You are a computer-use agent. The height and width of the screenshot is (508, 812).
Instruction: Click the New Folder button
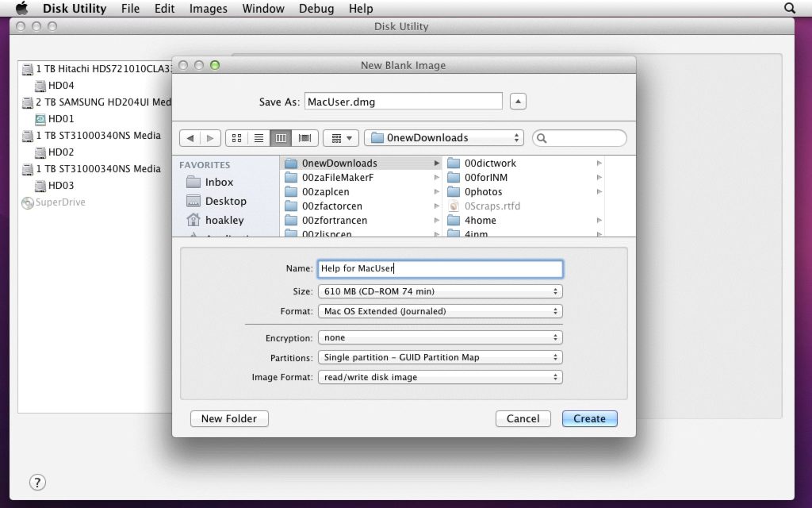pos(229,418)
